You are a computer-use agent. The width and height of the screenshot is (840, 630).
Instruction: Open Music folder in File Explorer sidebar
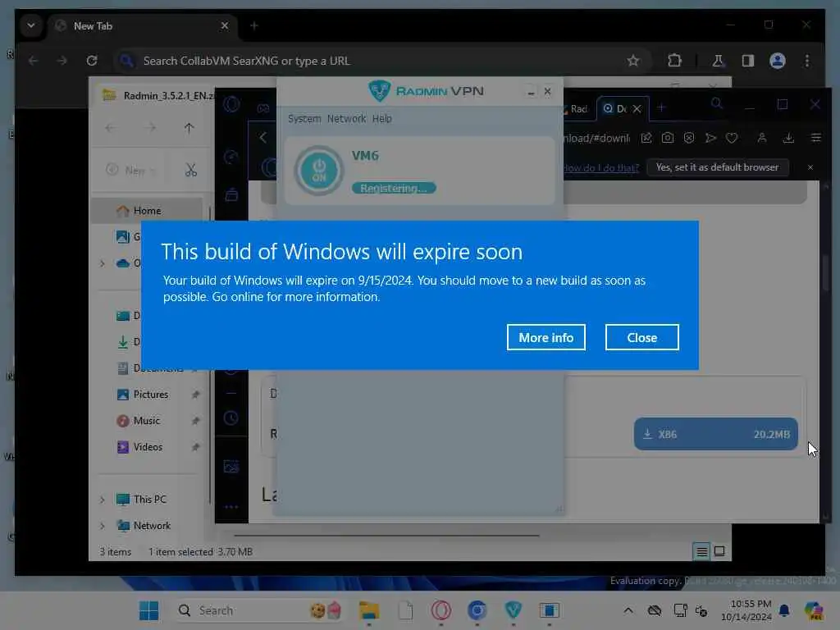point(147,421)
